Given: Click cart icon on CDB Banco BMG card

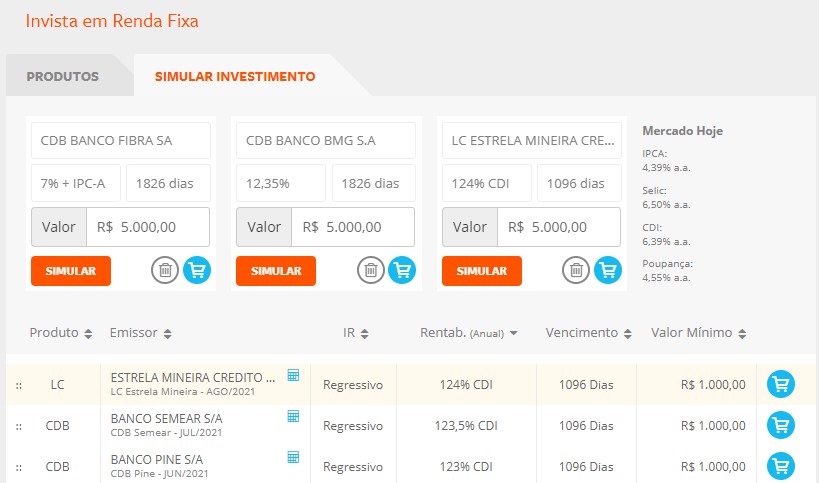Looking at the screenshot, I should point(402,270).
